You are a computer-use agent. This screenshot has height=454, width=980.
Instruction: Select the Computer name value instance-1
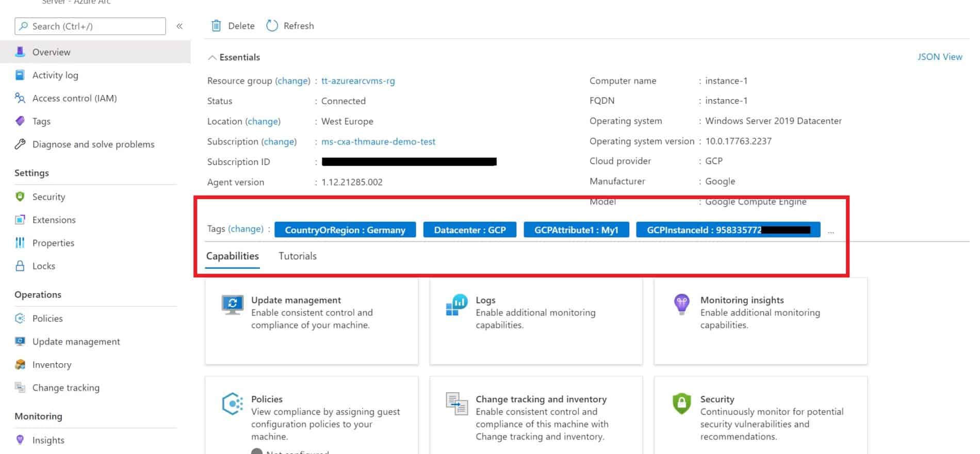point(726,80)
